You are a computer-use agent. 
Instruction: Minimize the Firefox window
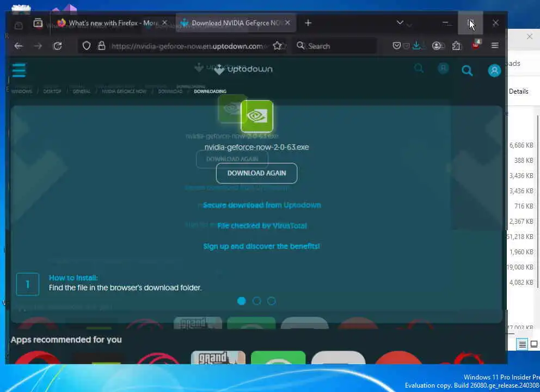(x=446, y=23)
